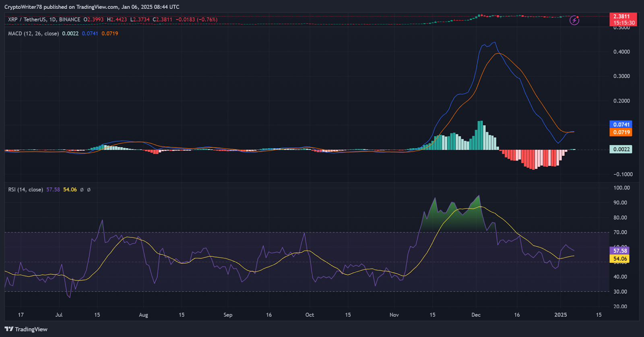Click the 15:15:30 bar countdown timer
Viewport: 644px width, 337px height.
(623, 23)
